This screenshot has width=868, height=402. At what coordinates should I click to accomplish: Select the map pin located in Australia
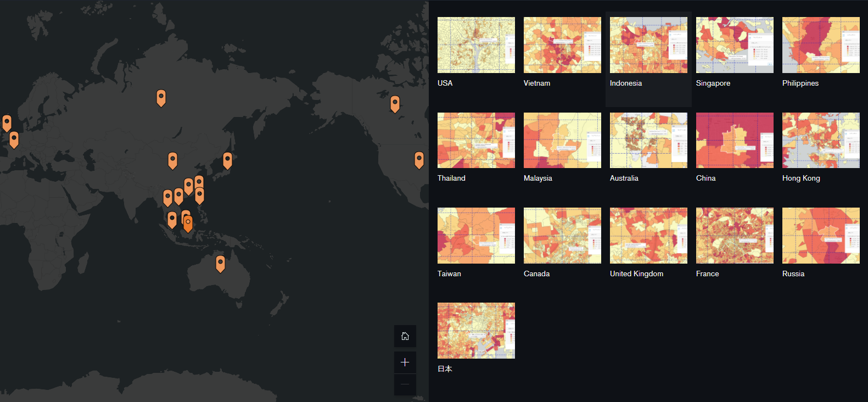coord(220,263)
